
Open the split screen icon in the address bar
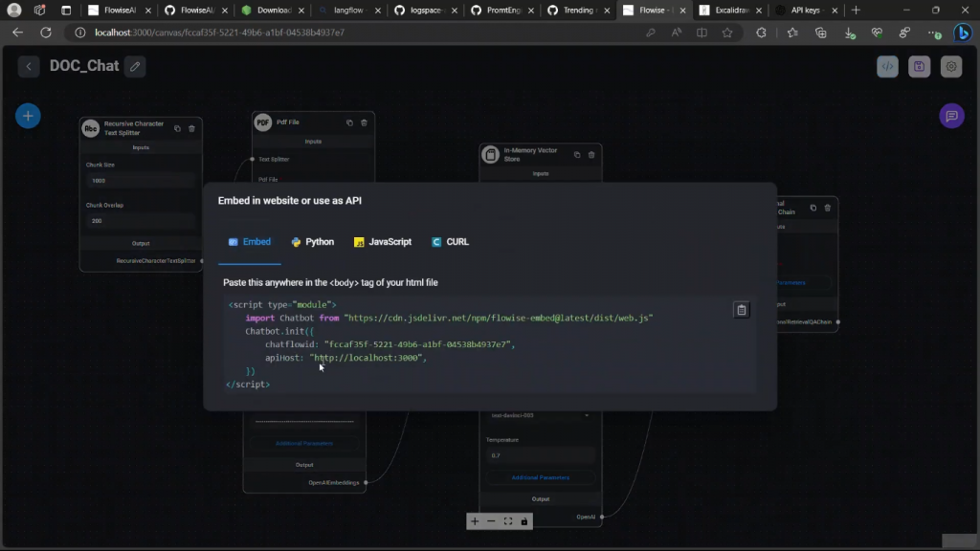(x=702, y=33)
